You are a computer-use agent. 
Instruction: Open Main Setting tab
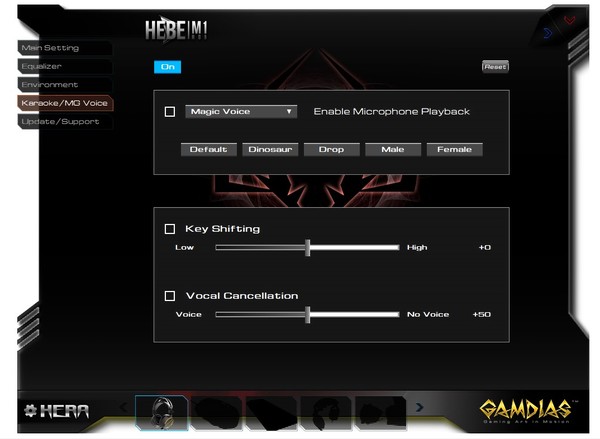pyautogui.click(x=65, y=48)
